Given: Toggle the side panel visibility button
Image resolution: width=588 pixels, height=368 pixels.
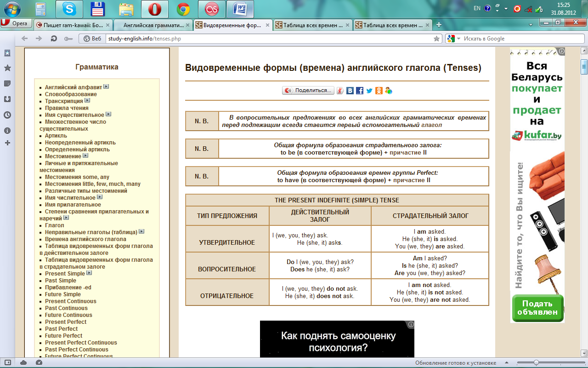Looking at the screenshot, I should (7, 362).
